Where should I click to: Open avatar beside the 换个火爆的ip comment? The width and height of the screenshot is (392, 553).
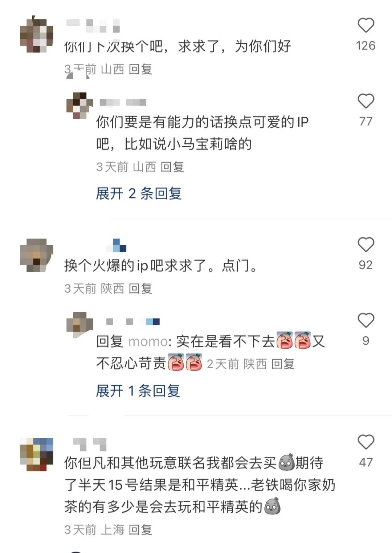pos(36,255)
